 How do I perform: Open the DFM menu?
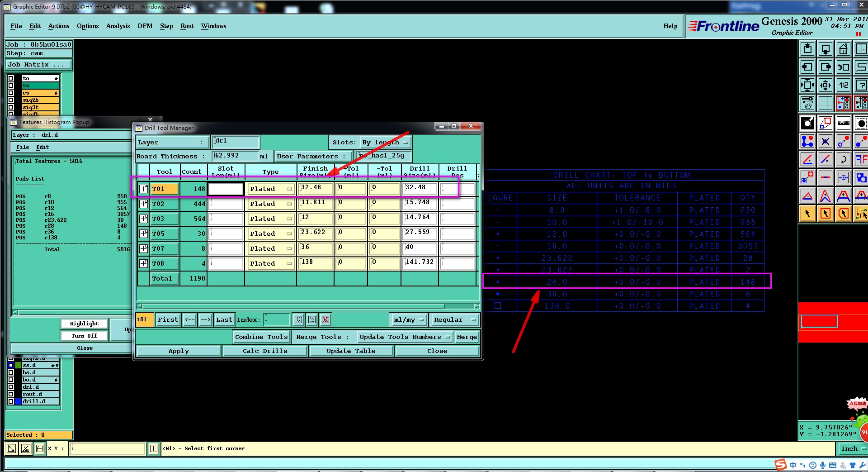coord(145,26)
